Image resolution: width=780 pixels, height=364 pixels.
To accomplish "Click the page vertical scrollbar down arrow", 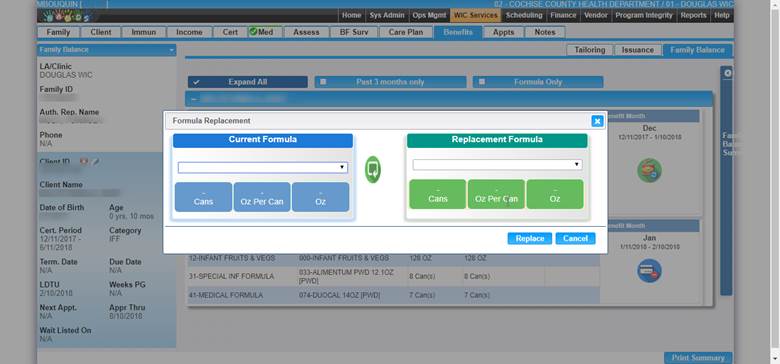I will (x=775, y=359).
